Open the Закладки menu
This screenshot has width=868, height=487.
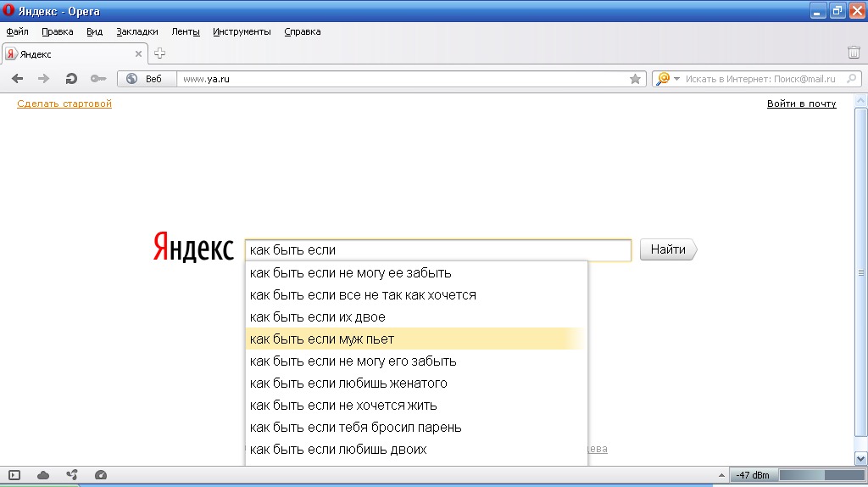[137, 31]
